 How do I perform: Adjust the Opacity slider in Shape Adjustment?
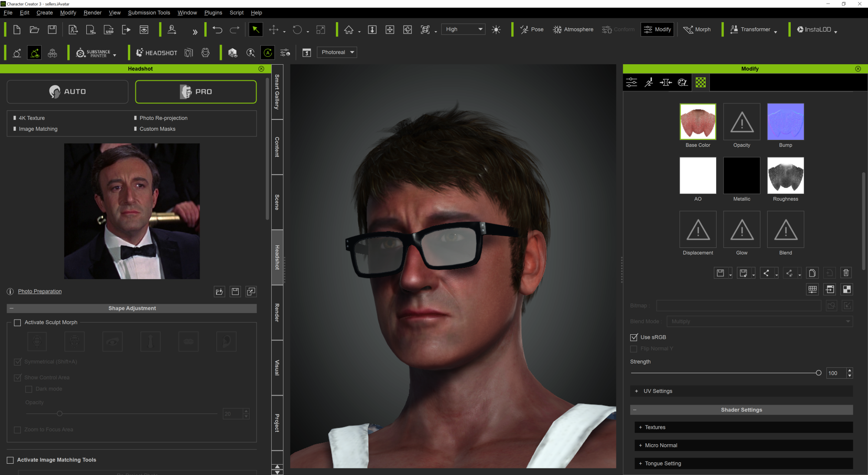point(59,414)
